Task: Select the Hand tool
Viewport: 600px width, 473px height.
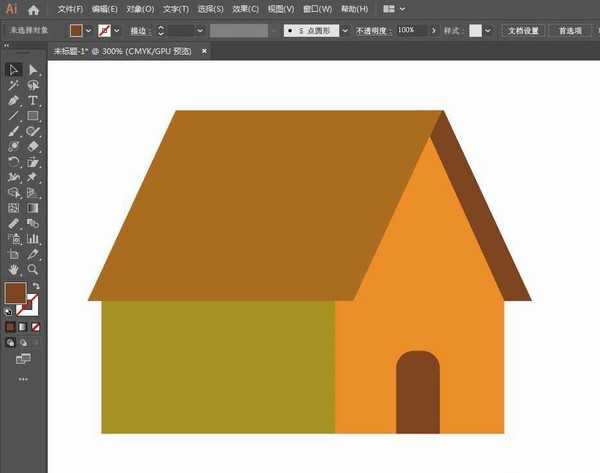Action: pyautogui.click(x=14, y=269)
